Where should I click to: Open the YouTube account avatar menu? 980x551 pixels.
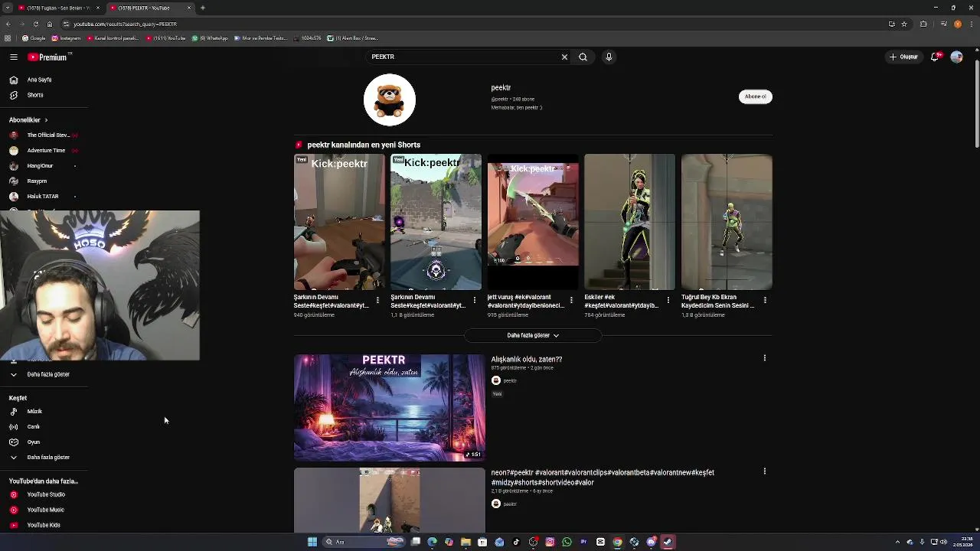(x=956, y=57)
